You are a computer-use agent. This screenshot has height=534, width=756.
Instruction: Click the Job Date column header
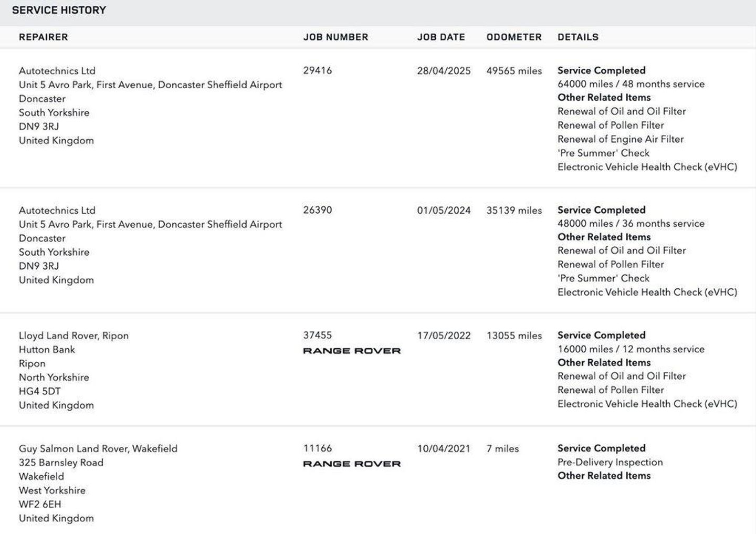click(x=441, y=37)
